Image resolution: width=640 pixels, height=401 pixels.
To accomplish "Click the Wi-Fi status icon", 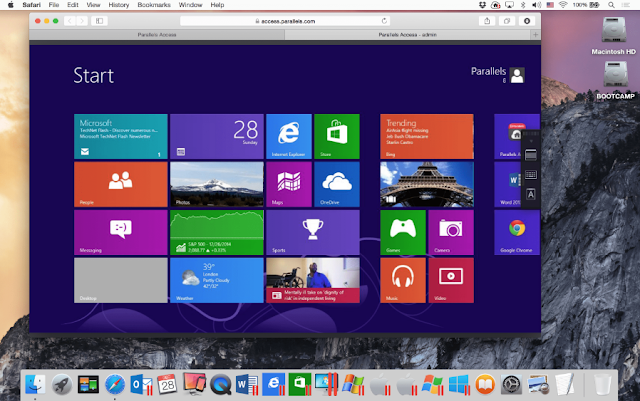I will tap(563, 5).
